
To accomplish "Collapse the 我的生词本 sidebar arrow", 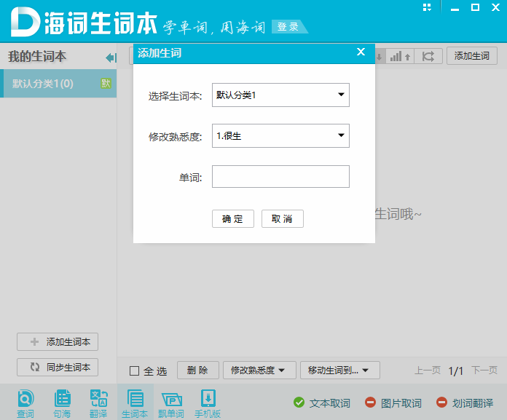I will point(111,58).
